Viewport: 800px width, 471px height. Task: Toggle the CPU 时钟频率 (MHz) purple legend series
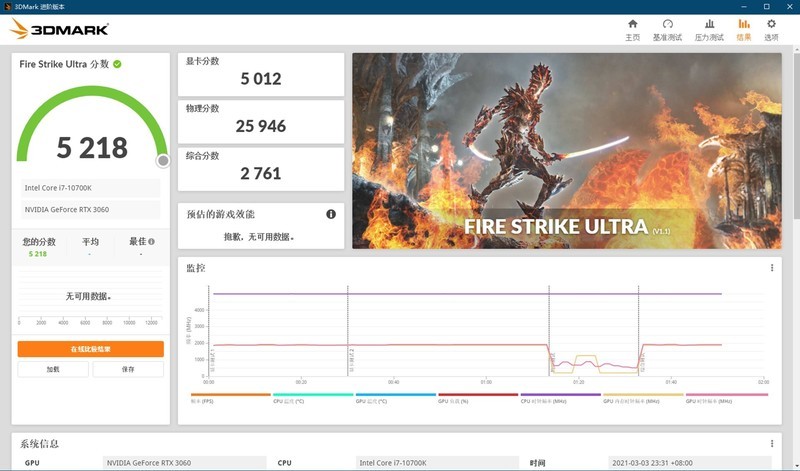tap(561, 398)
